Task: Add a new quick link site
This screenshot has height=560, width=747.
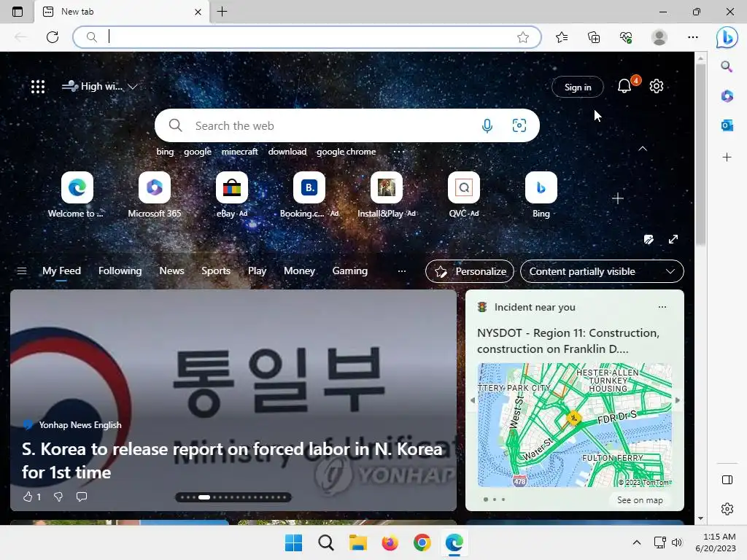Action: click(x=617, y=198)
